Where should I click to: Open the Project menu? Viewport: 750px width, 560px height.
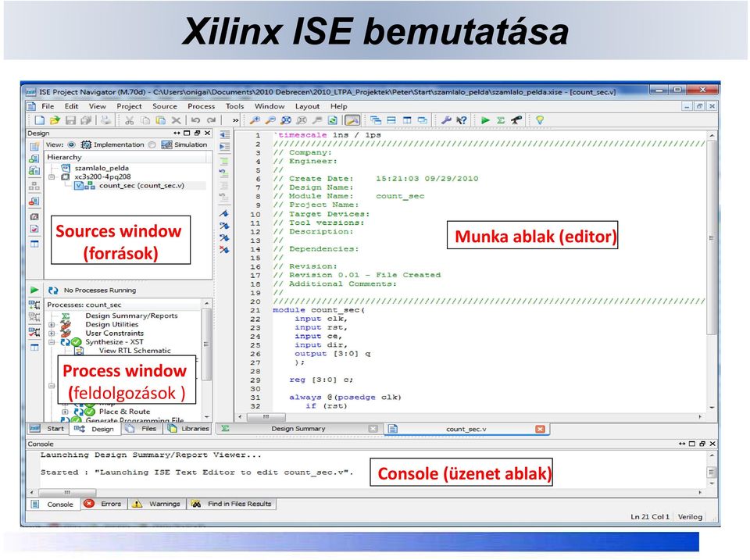pyautogui.click(x=129, y=106)
